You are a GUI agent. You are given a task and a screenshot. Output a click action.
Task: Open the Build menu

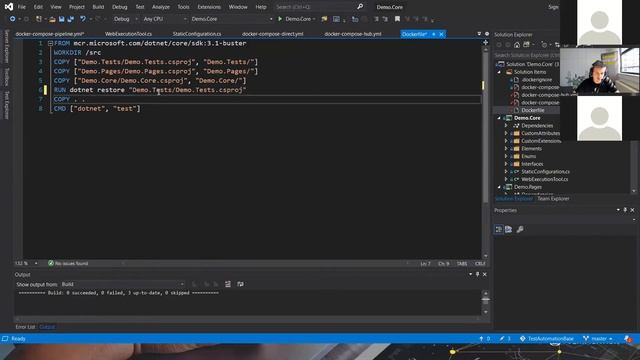click(x=98, y=7)
